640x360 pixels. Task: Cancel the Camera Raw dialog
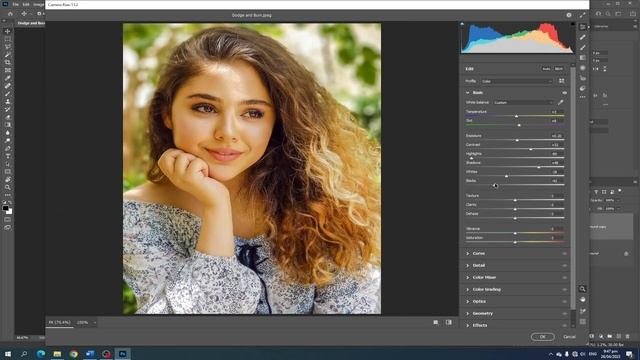point(569,337)
